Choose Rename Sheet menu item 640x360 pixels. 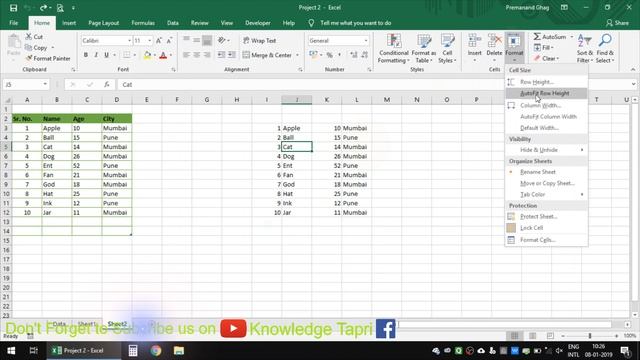(547, 172)
